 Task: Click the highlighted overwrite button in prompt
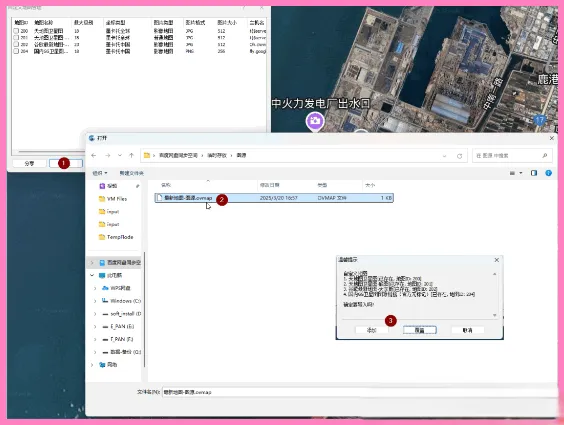coord(419,330)
